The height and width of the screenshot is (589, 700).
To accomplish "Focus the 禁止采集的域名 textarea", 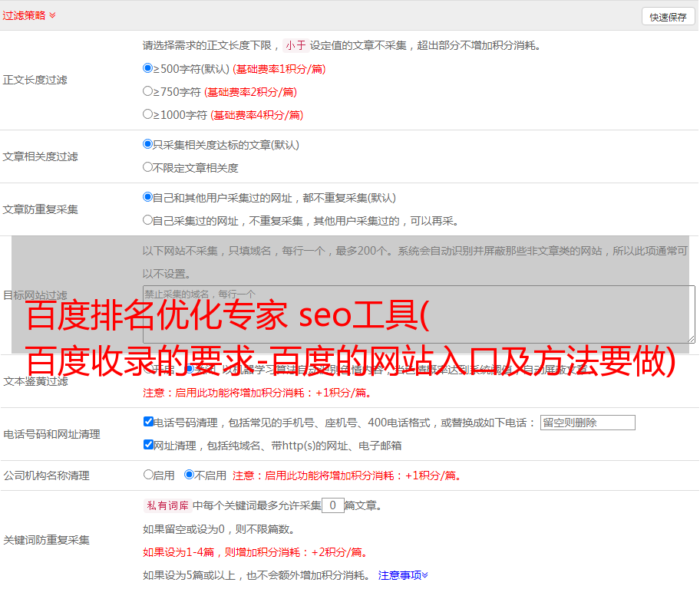I will tap(419, 314).
